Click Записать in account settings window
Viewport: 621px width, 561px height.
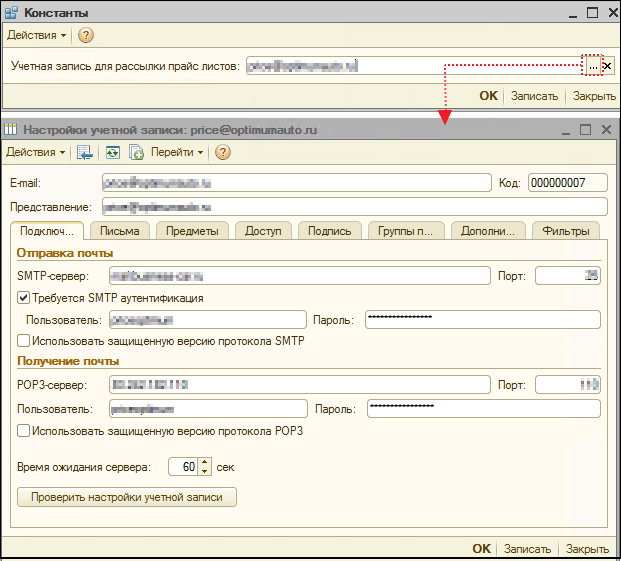point(527,549)
